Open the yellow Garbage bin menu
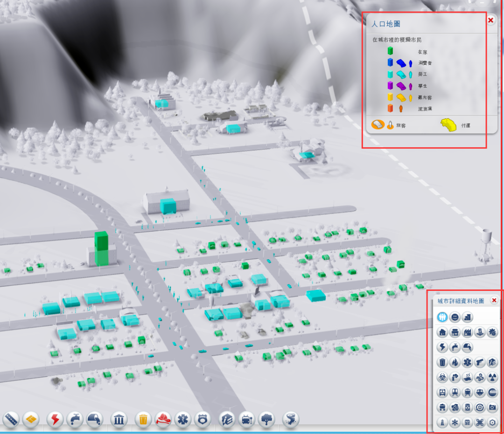The image size is (504, 434). [143, 419]
